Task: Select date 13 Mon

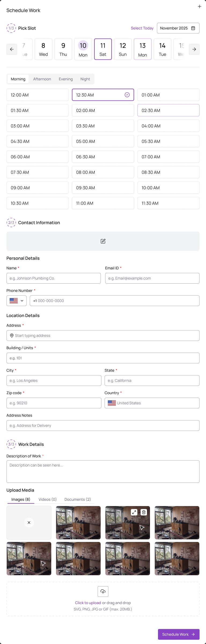Action: pos(143,49)
